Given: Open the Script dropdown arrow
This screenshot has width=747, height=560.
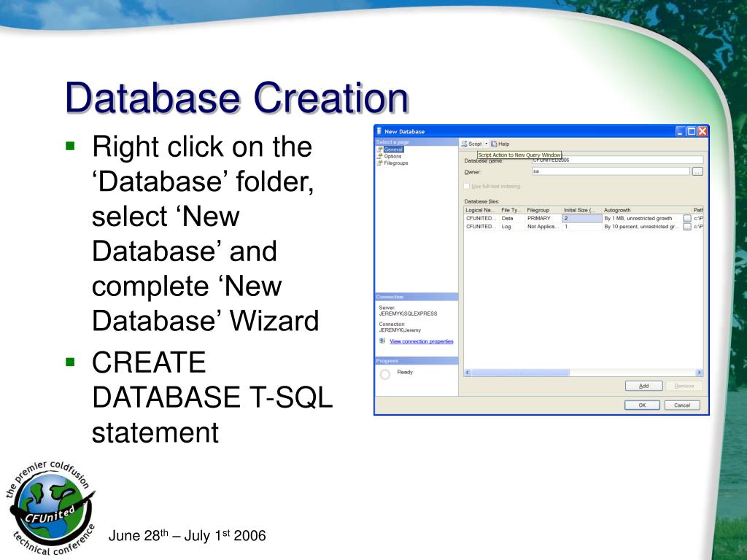Looking at the screenshot, I should [486, 144].
